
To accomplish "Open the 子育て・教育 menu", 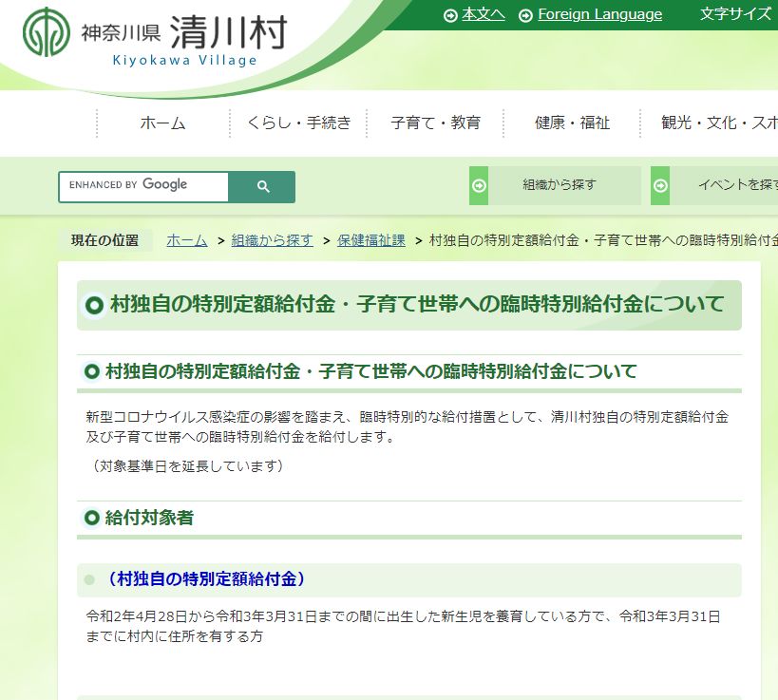I will 435,123.
